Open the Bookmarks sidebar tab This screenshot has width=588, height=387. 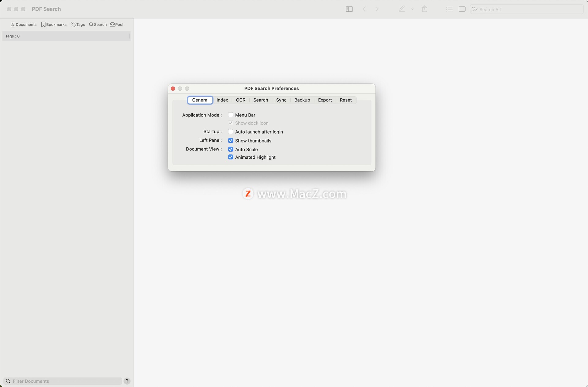(54, 25)
